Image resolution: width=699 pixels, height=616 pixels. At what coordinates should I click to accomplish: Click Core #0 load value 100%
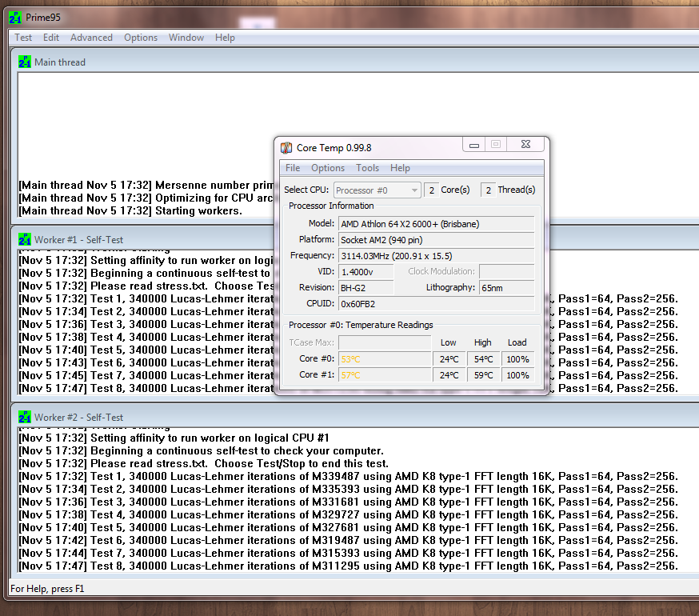coord(517,359)
